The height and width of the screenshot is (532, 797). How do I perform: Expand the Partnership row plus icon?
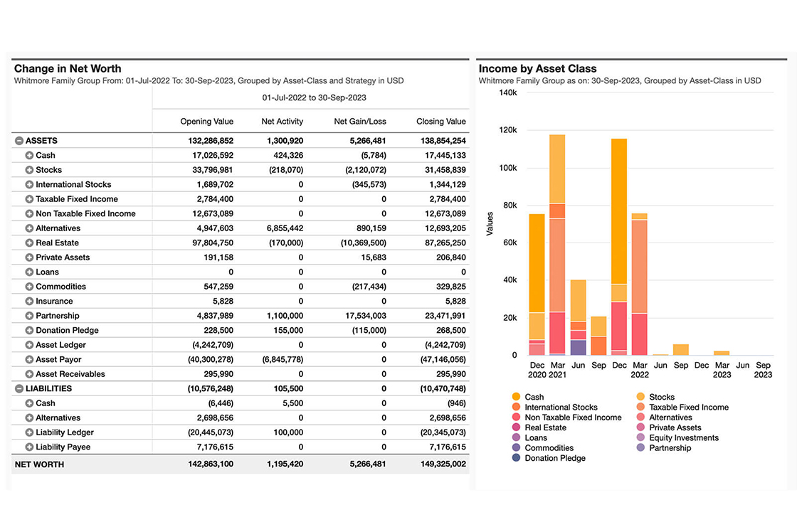click(29, 316)
